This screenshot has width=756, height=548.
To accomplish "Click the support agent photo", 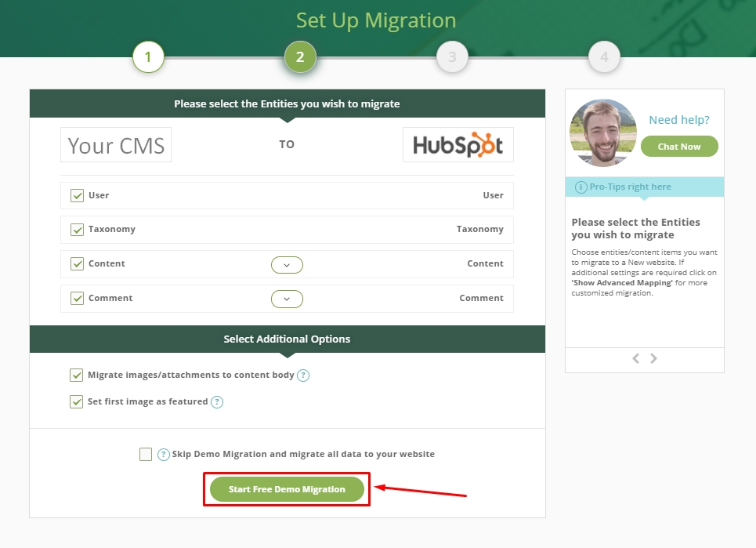I will (x=603, y=132).
